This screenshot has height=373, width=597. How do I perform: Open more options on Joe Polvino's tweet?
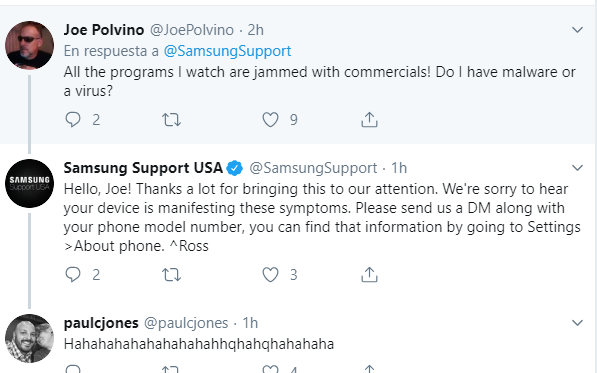pyautogui.click(x=578, y=30)
